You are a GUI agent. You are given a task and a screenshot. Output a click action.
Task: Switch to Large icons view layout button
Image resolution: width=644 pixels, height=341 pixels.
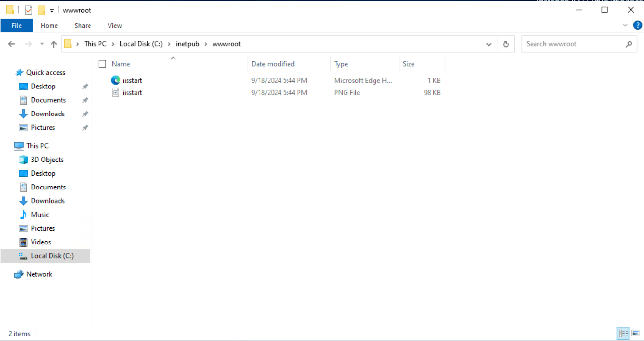(636, 333)
